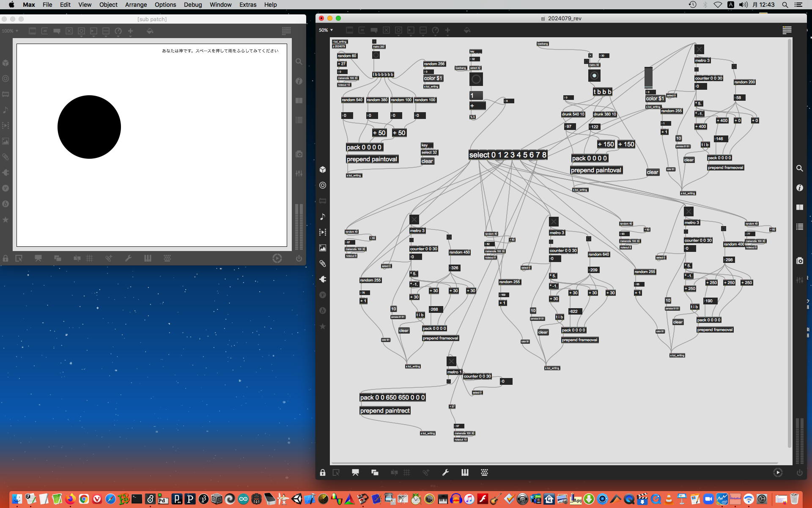Open the Arrange menu
The image size is (812, 508).
[136, 5]
